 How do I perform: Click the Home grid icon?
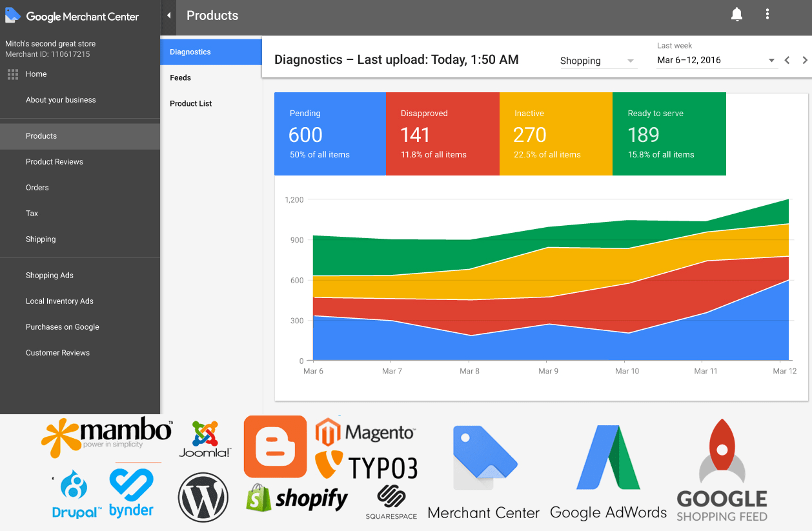point(13,74)
